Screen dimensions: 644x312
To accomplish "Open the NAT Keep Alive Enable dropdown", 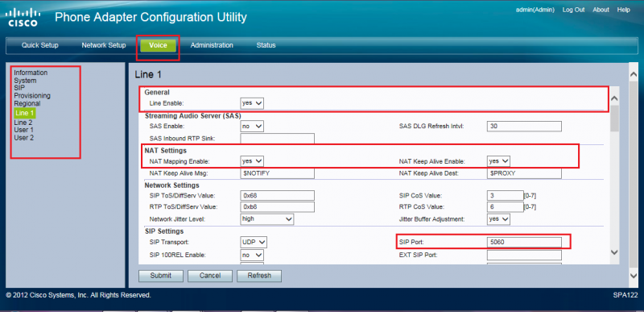I will pyautogui.click(x=498, y=161).
